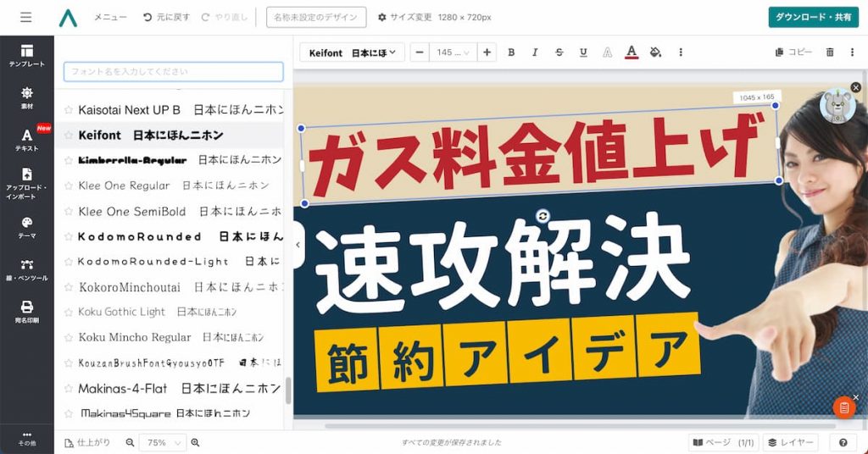This screenshot has width=868, height=454.
Task: Open the テンプレート panel in sidebar
Action: [x=27, y=56]
